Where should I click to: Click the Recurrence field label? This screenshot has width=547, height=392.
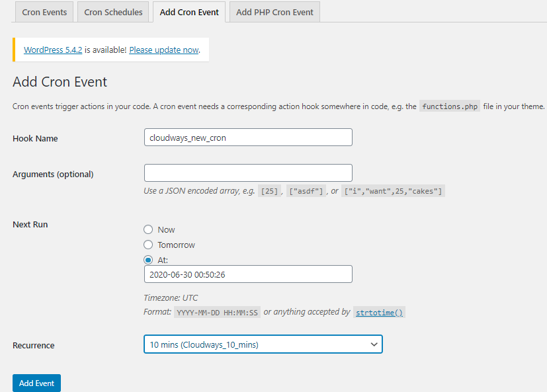(33, 346)
